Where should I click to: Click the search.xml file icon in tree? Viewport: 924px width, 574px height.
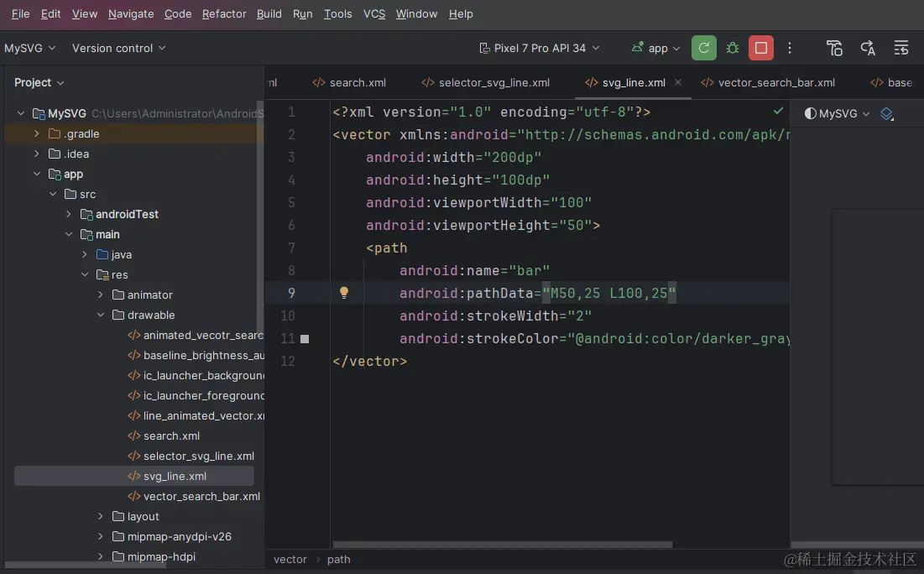pos(134,436)
